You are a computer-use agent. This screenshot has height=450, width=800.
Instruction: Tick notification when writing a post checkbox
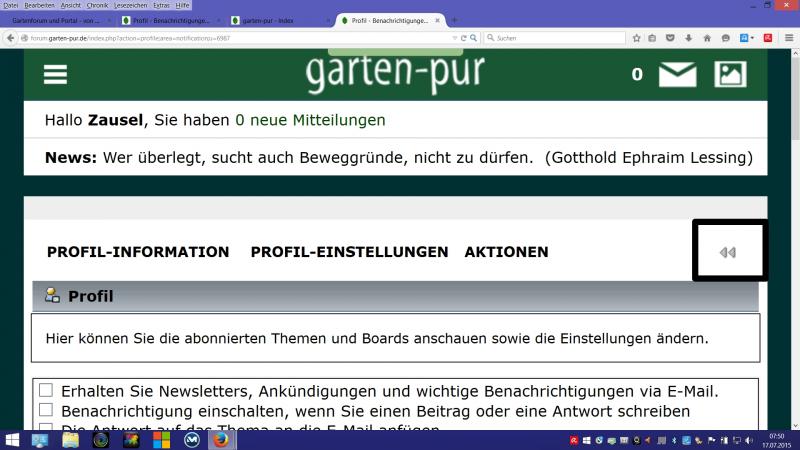click(x=46, y=410)
